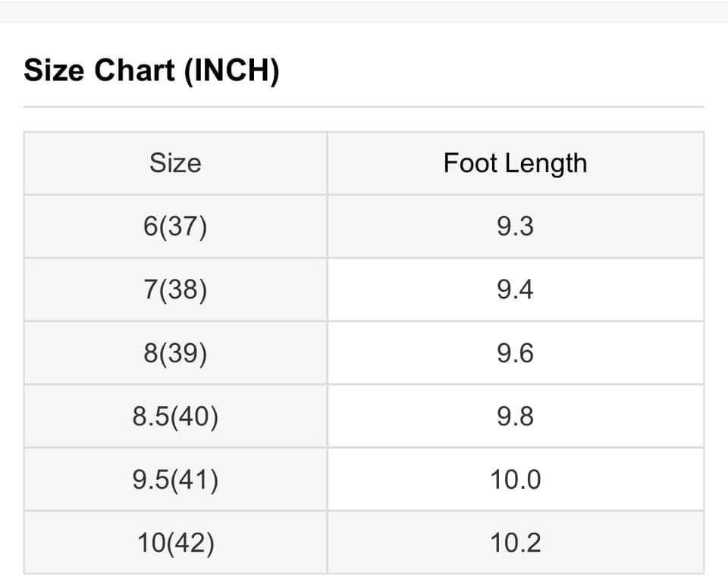Select the 10.2 foot length value
This screenshot has height=579, width=728.
515,543
